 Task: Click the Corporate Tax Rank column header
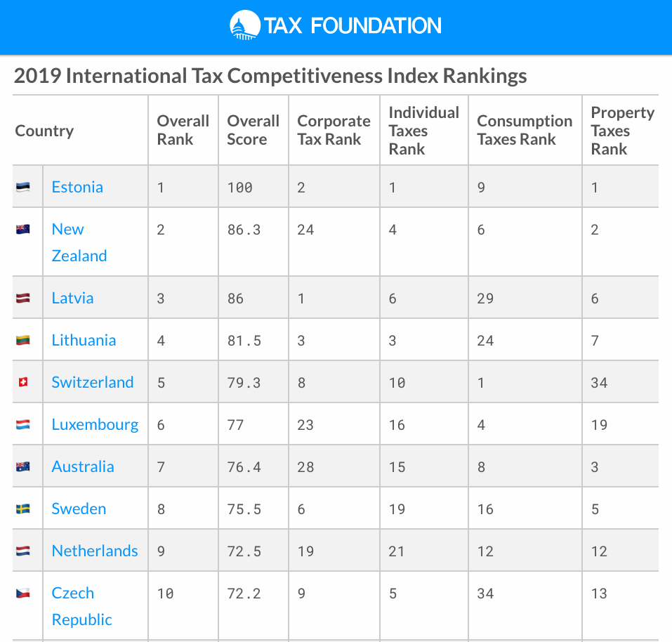[334, 130]
